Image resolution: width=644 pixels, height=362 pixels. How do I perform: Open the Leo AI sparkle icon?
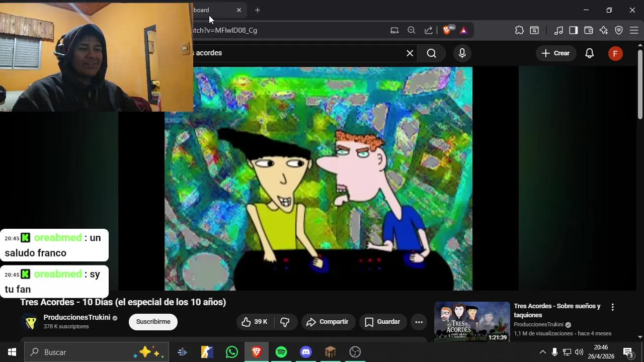pos(604,30)
